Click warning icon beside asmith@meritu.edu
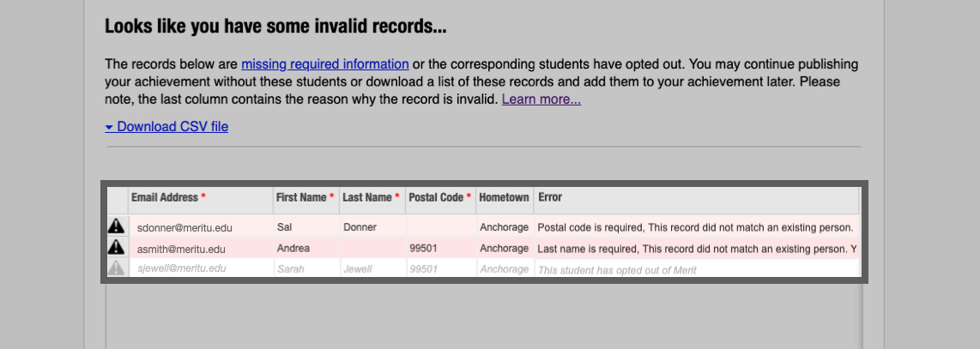This screenshot has height=349, width=980. [x=116, y=248]
